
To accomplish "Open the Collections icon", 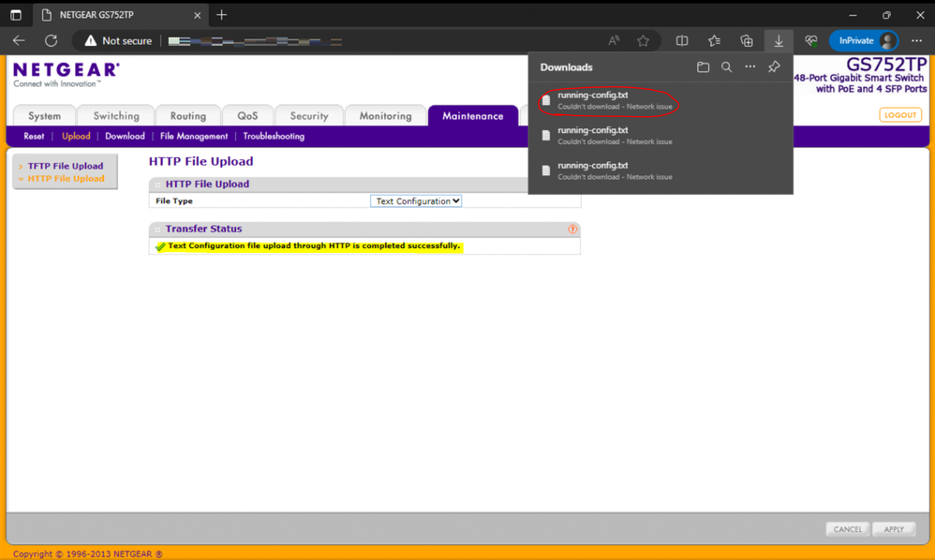I will click(747, 40).
